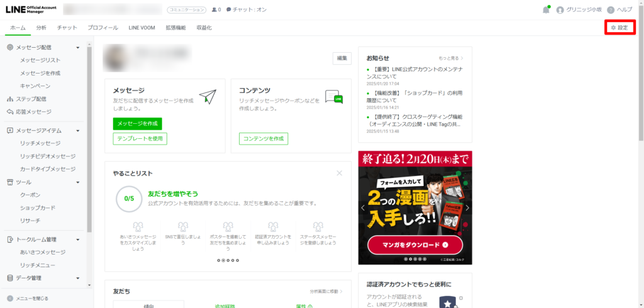
Task: Select the 追加経路 tab in 友だち
Action: (225, 306)
